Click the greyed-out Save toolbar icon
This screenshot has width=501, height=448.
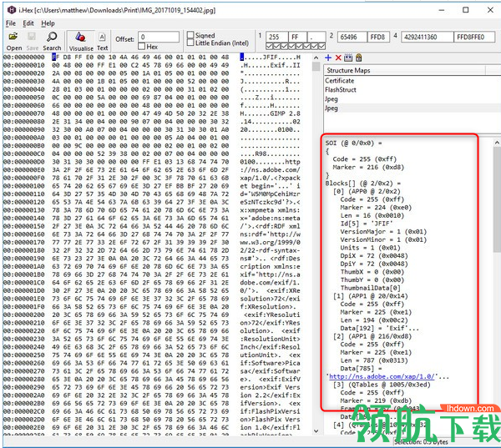coord(32,42)
